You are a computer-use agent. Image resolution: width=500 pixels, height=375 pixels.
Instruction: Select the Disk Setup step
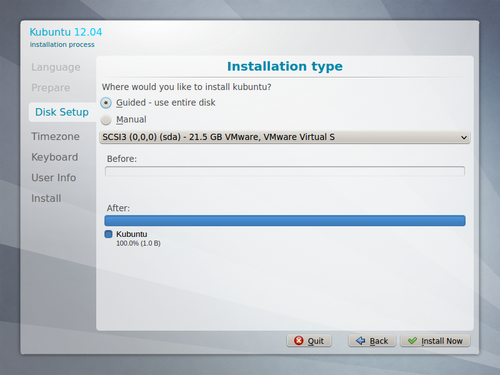click(x=62, y=112)
